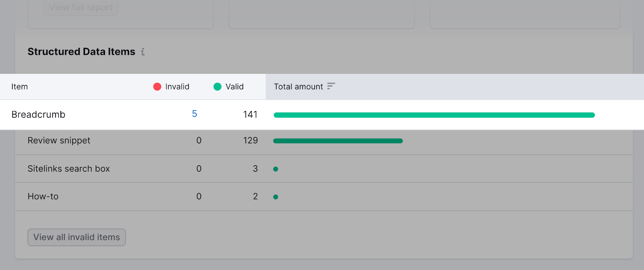Click the sort icon next to Total amount
The width and height of the screenshot is (644, 270).
click(x=331, y=86)
